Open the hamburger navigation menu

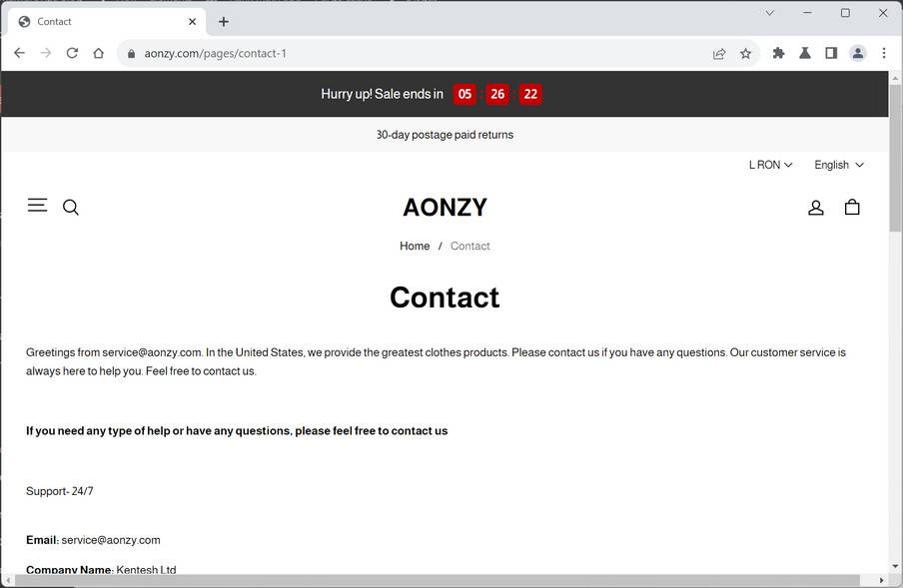[x=37, y=206]
